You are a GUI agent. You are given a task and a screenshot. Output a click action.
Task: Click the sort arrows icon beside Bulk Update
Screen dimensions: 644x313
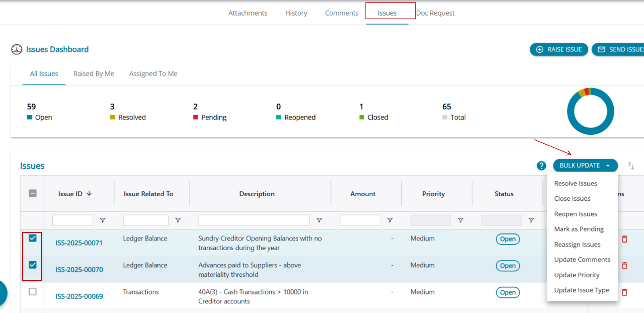(631, 165)
